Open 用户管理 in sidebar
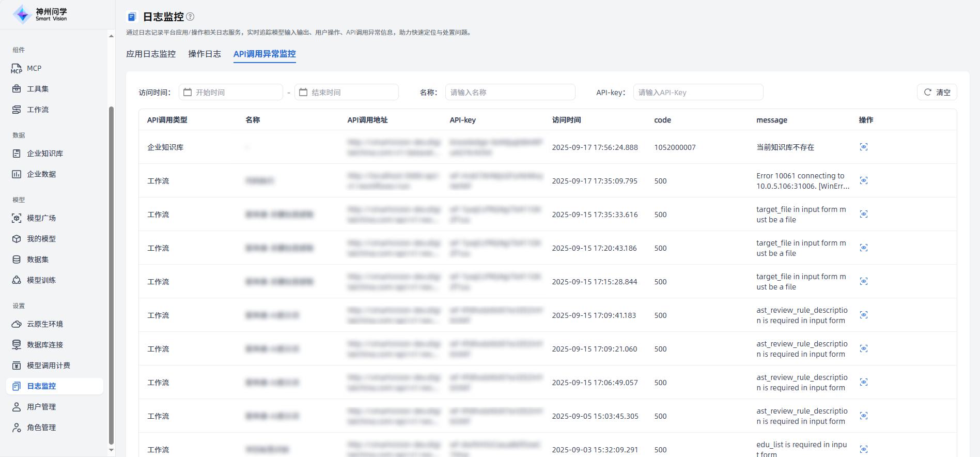Screen dimensions: 980x457 [x=41, y=407]
